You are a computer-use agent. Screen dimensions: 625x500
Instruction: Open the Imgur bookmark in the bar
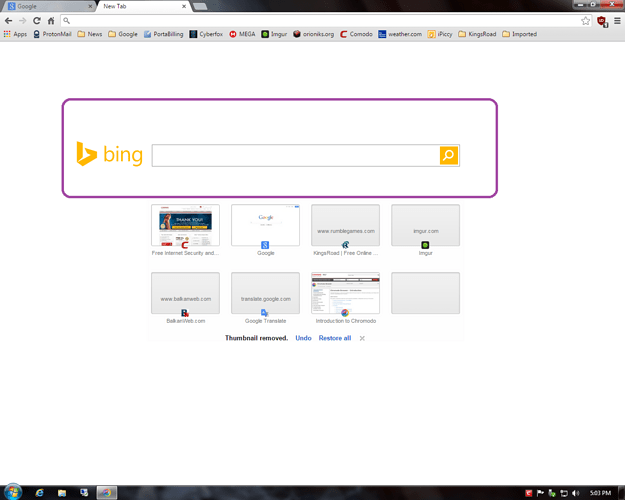coord(274,34)
